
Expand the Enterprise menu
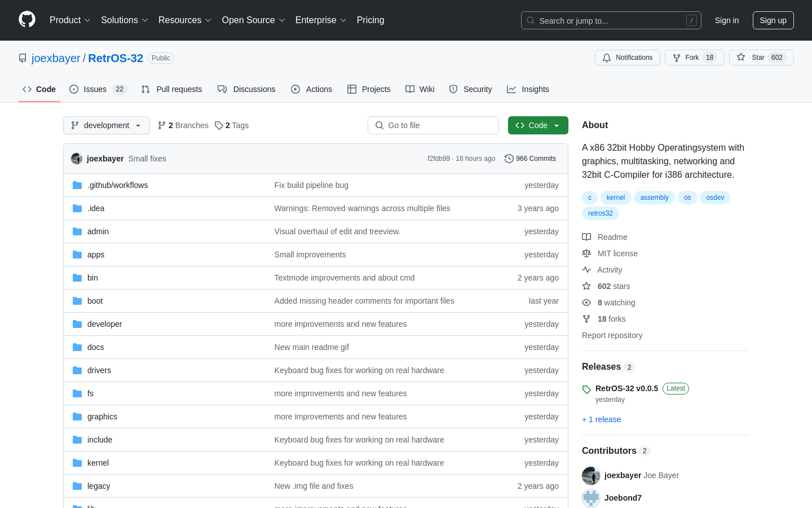pyautogui.click(x=321, y=20)
